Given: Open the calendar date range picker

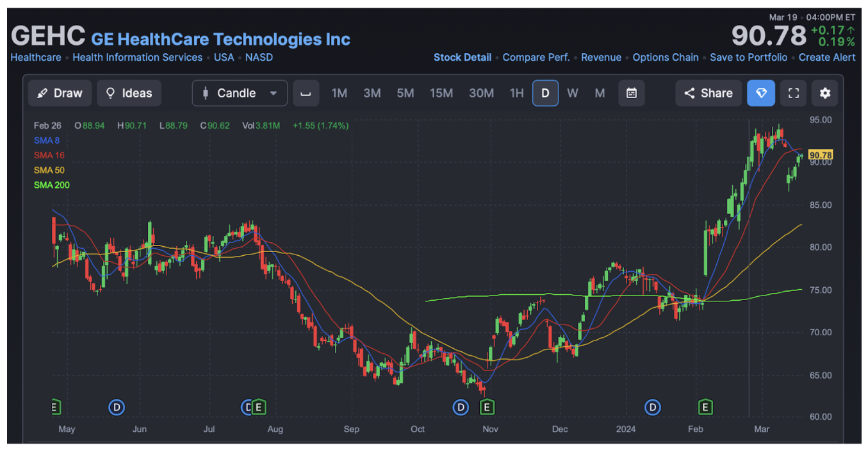Looking at the screenshot, I should [x=632, y=93].
